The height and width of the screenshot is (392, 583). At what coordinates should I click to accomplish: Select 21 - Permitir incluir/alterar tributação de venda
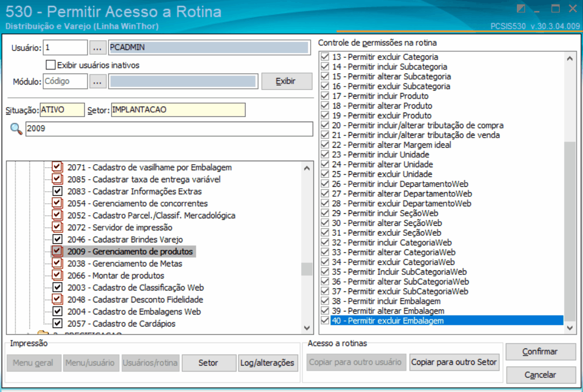pyautogui.click(x=416, y=135)
